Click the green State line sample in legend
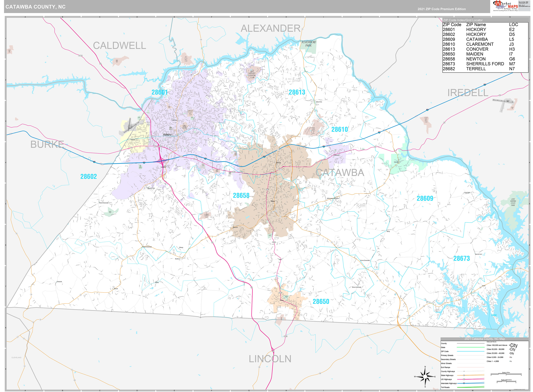Viewport: 533px width, 392px height. click(x=471, y=347)
